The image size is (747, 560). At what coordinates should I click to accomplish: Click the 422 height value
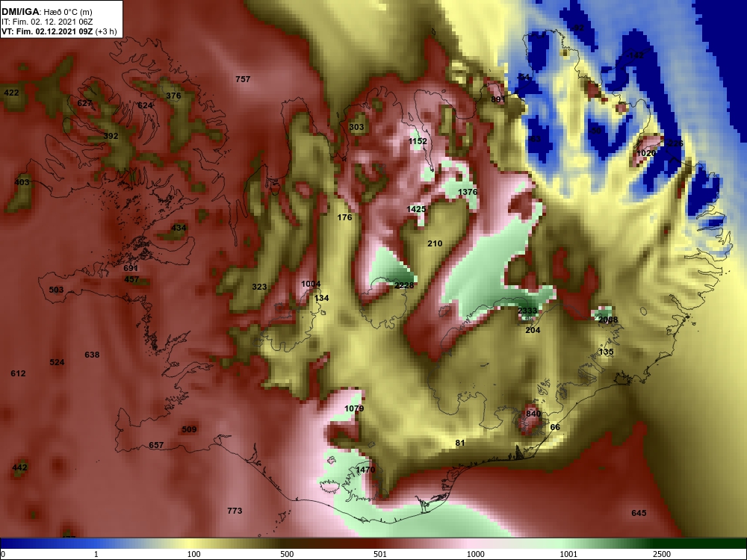11,93
